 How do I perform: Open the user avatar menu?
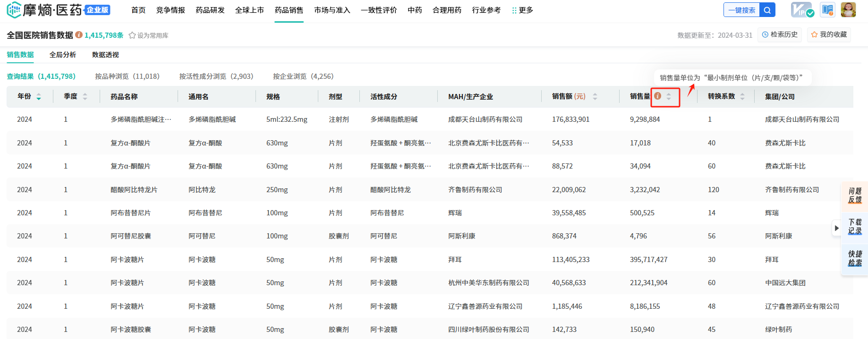[848, 10]
